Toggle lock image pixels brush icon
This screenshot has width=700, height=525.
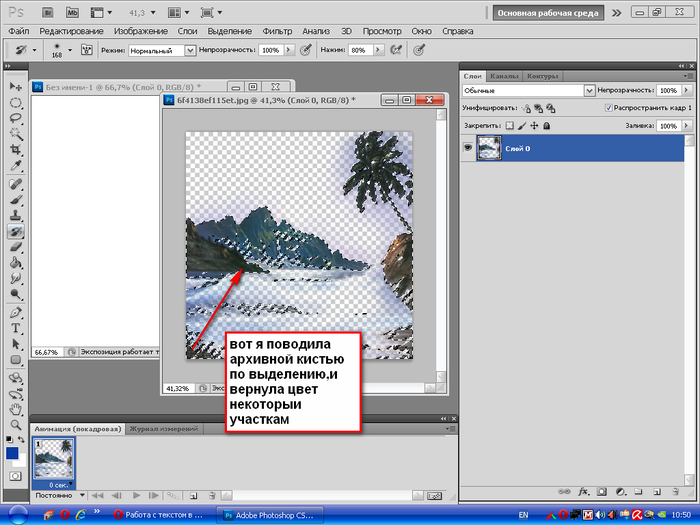522,126
